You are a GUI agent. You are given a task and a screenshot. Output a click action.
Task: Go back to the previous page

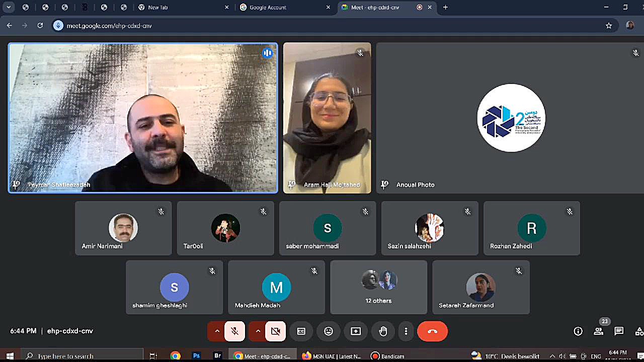(x=10, y=26)
